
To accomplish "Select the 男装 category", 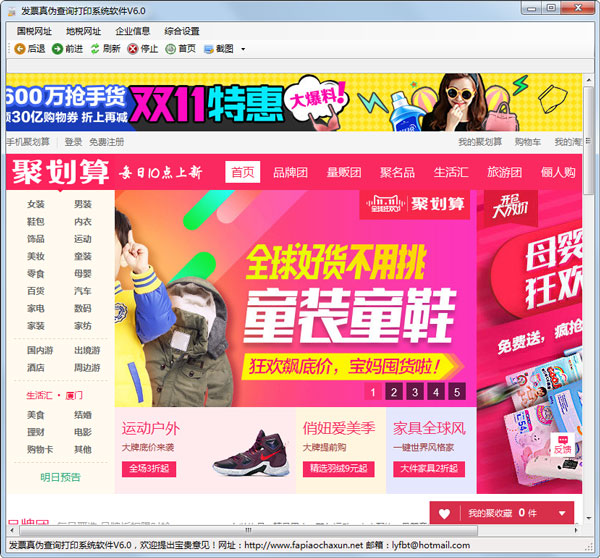I will (83, 204).
